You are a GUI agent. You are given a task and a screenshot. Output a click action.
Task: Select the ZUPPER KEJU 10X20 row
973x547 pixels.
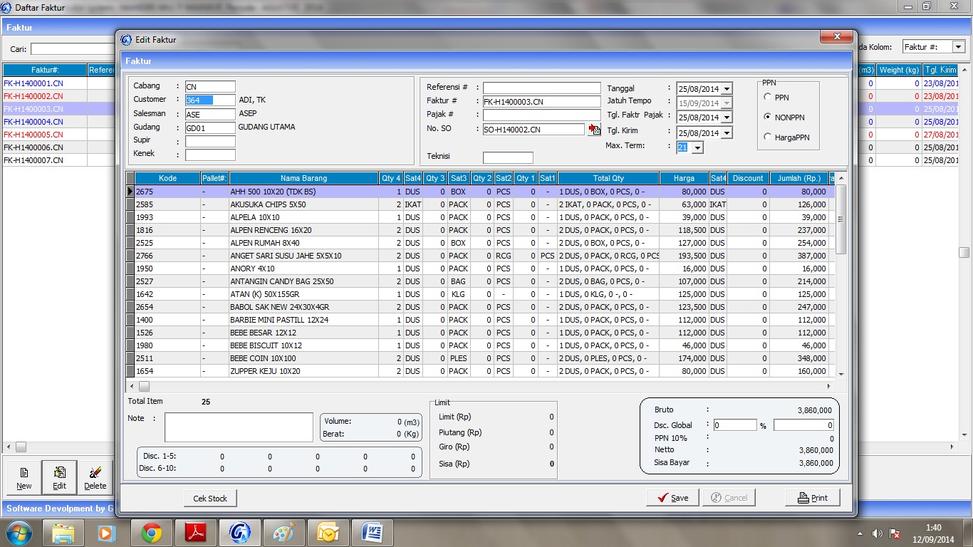[482, 371]
